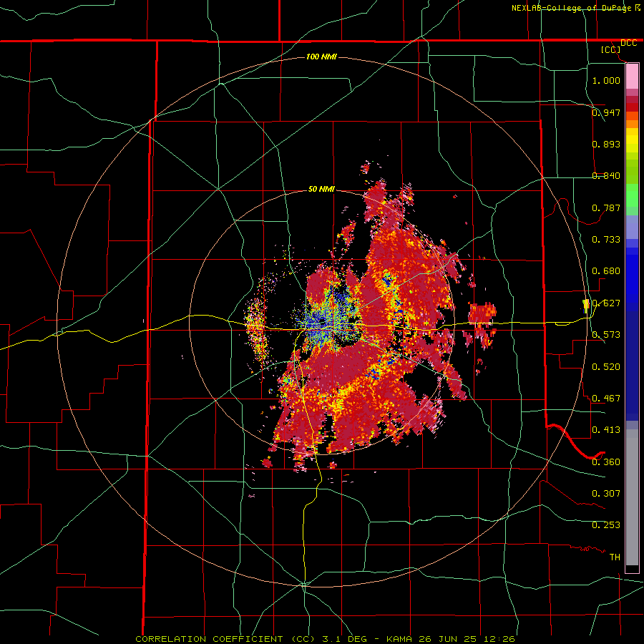Select the 0.253 scale value
Image resolution: width=644 pixels, height=644 pixels.
pos(606,525)
